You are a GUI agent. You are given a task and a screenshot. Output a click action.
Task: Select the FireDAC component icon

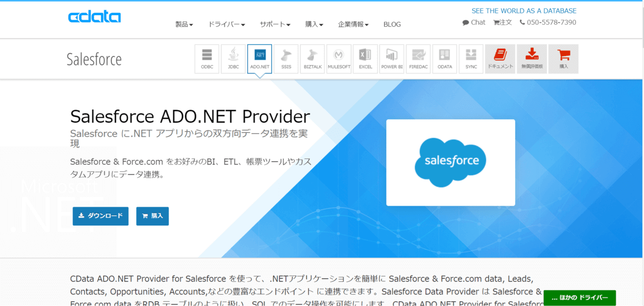418,59
